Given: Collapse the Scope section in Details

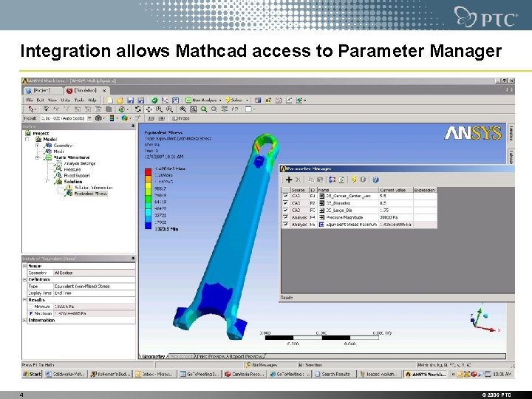Looking at the screenshot, I should 25,266.
